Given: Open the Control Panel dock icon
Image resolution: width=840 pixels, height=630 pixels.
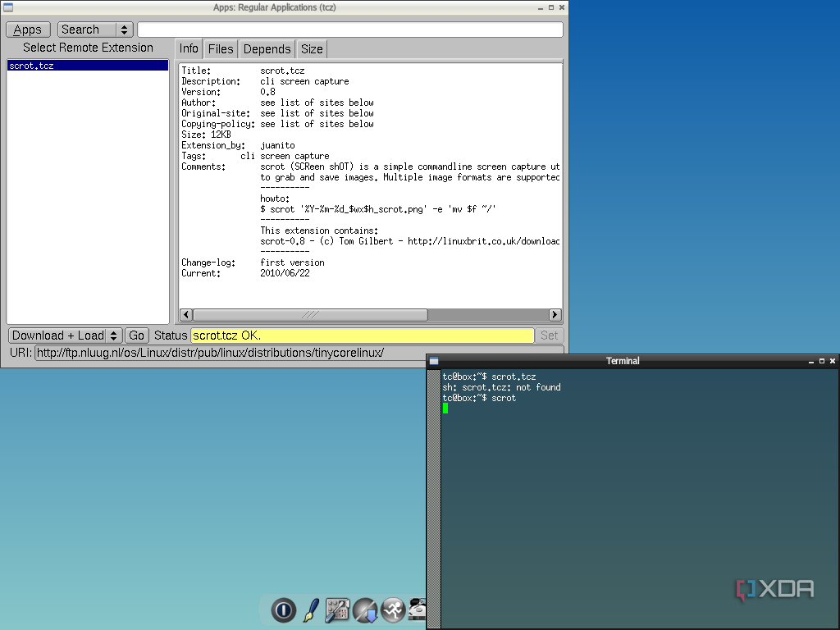Looking at the screenshot, I should click(338, 610).
